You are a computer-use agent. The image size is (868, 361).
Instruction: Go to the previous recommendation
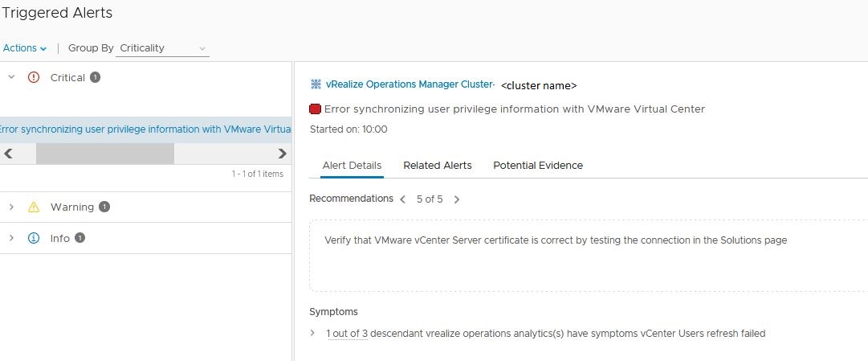403,199
